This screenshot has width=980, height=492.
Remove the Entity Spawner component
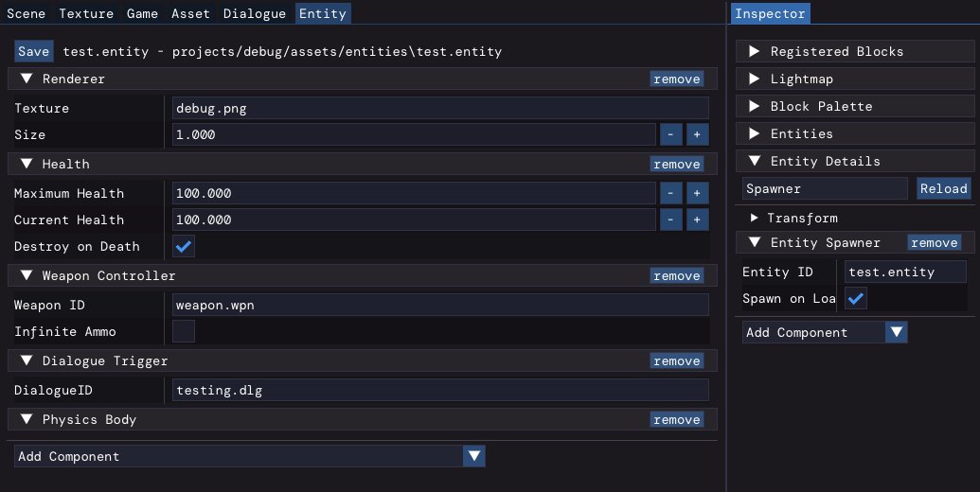tap(935, 243)
